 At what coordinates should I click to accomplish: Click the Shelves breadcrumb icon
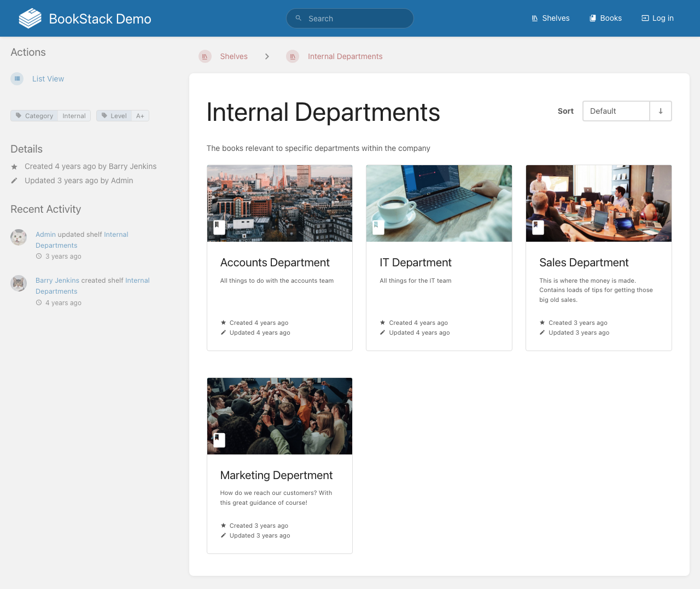(205, 56)
